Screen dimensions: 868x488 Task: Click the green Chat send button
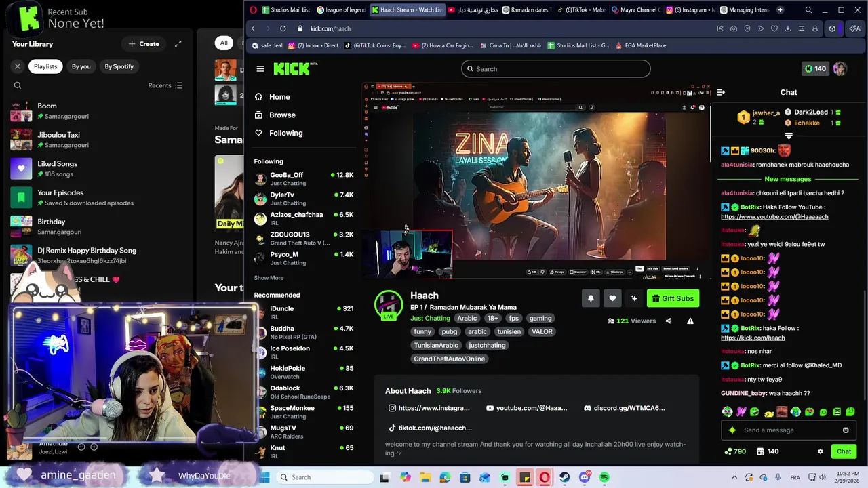(844, 451)
